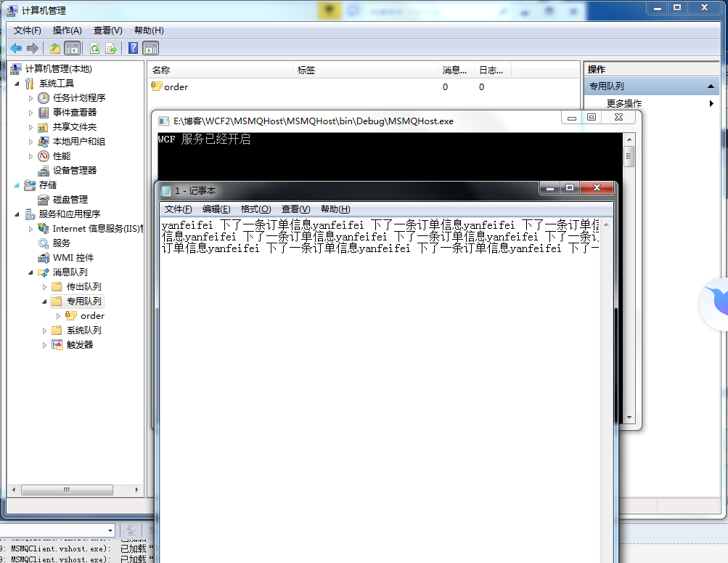728x563 pixels.
Task: Click the console window vertical scrollbar thumb
Action: point(629,156)
